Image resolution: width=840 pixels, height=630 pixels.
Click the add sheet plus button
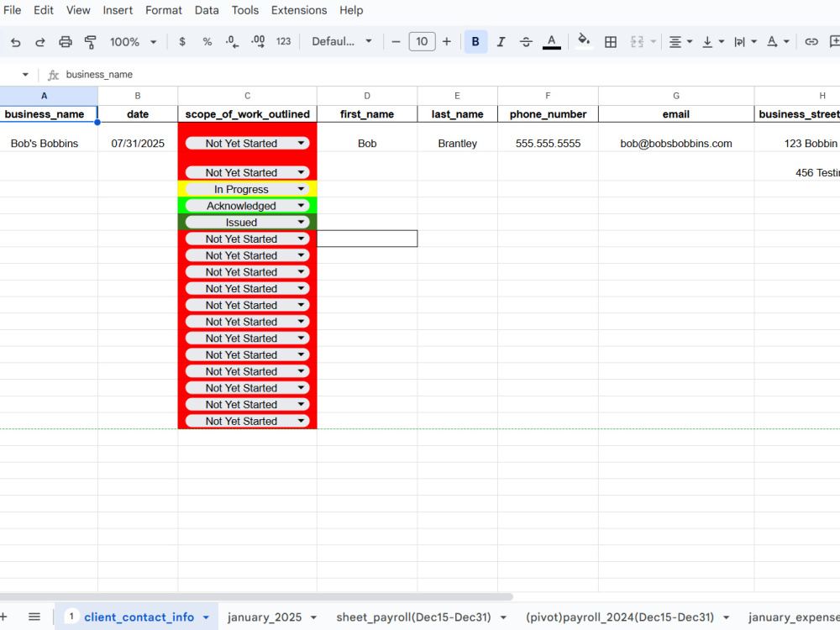coord(3,617)
